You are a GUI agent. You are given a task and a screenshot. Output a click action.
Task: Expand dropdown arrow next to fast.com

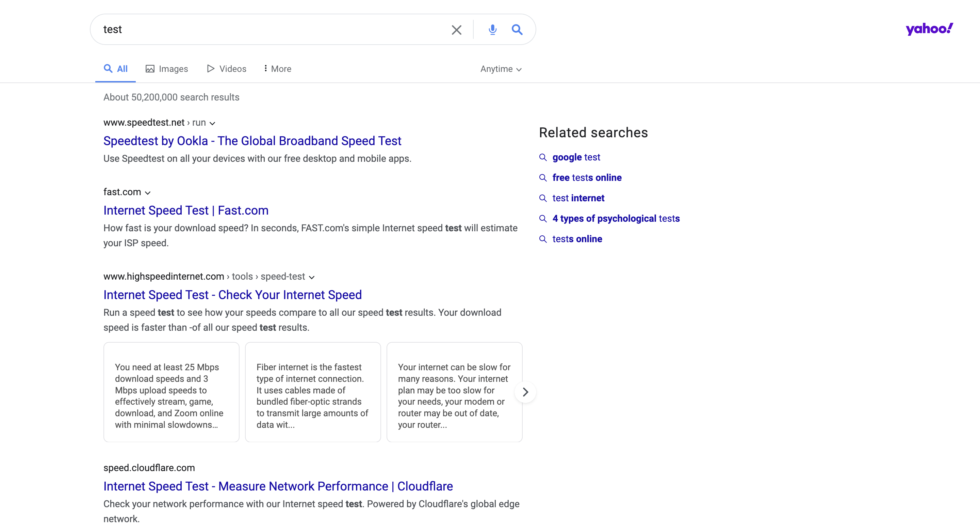[x=148, y=193]
